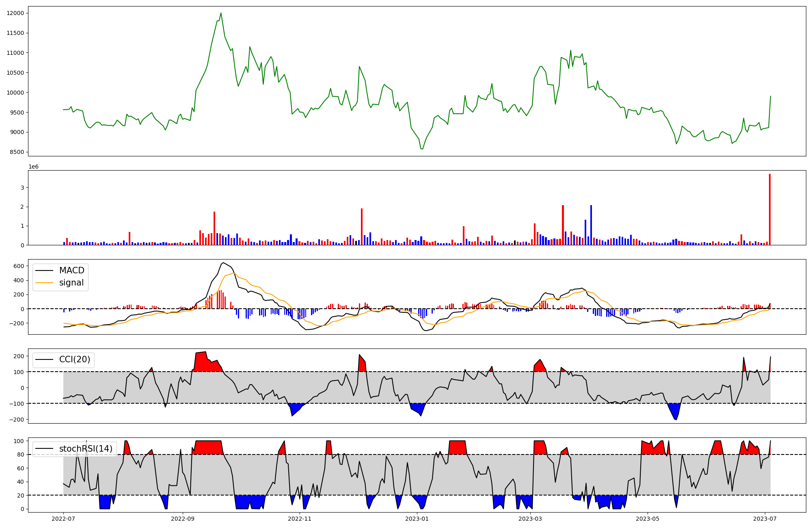This screenshot has width=812, height=528.
Task: Click the 8500 price axis tick label
Action: (x=17, y=152)
